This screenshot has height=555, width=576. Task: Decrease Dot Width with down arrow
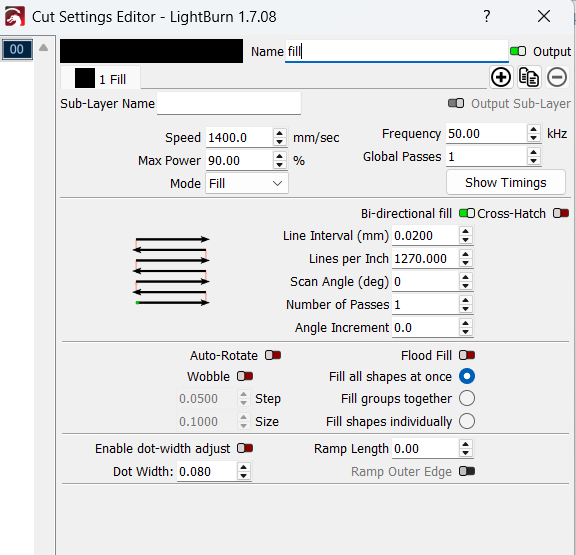[x=244, y=476]
